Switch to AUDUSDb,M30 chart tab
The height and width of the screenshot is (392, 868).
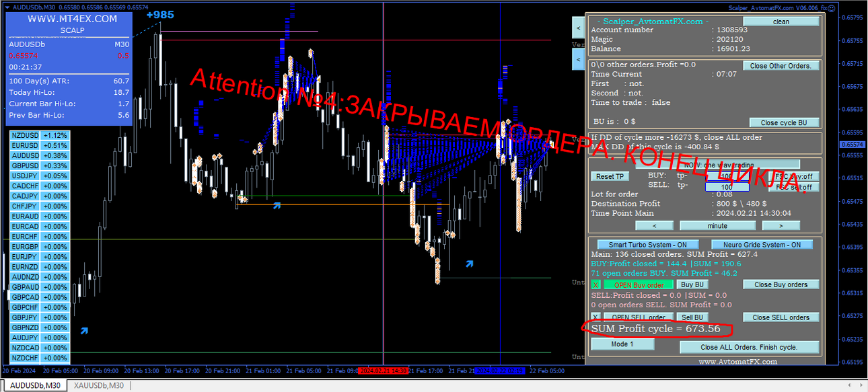tap(34, 385)
